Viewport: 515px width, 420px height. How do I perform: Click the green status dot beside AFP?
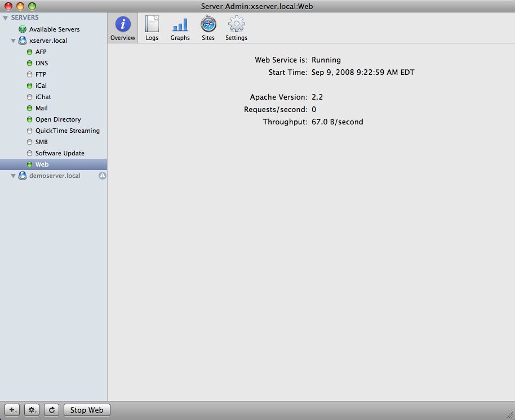coord(29,52)
